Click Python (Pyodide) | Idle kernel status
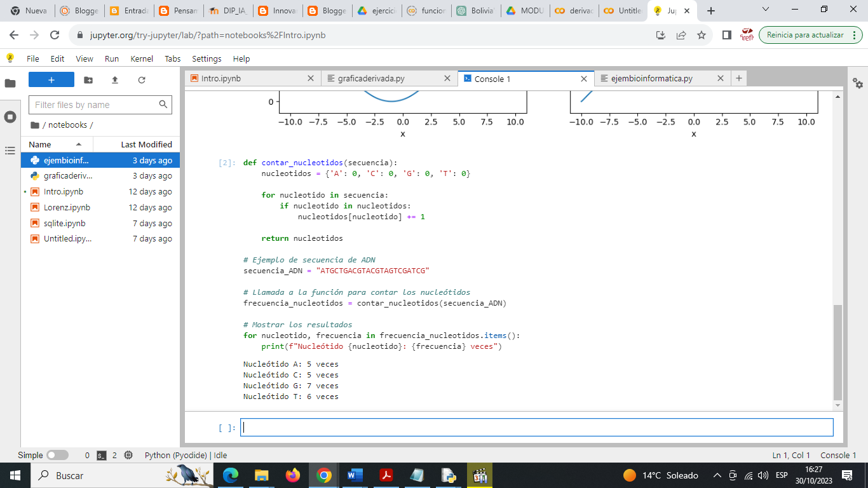Viewport: 868px width, 488px height. click(x=186, y=455)
